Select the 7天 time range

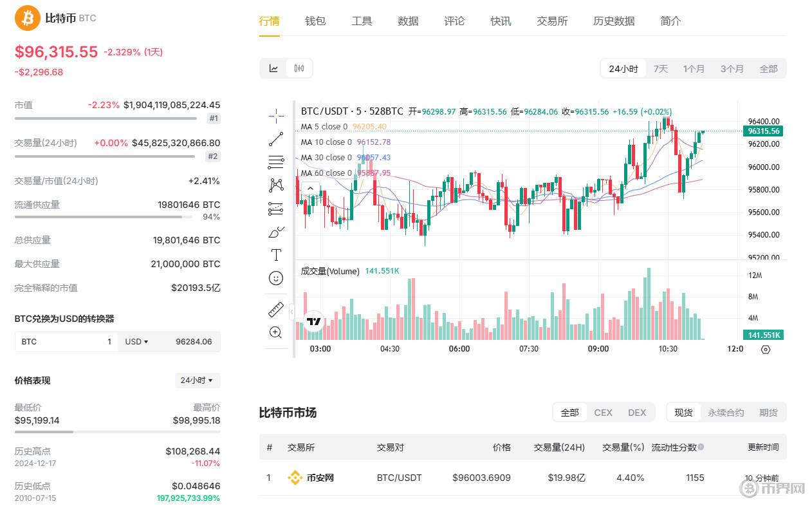click(661, 69)
